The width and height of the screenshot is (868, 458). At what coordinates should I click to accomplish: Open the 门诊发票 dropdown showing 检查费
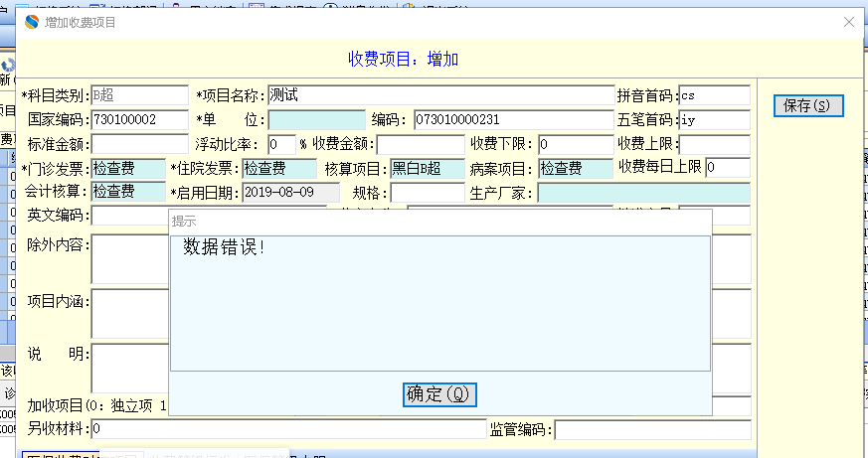[128, 168]
